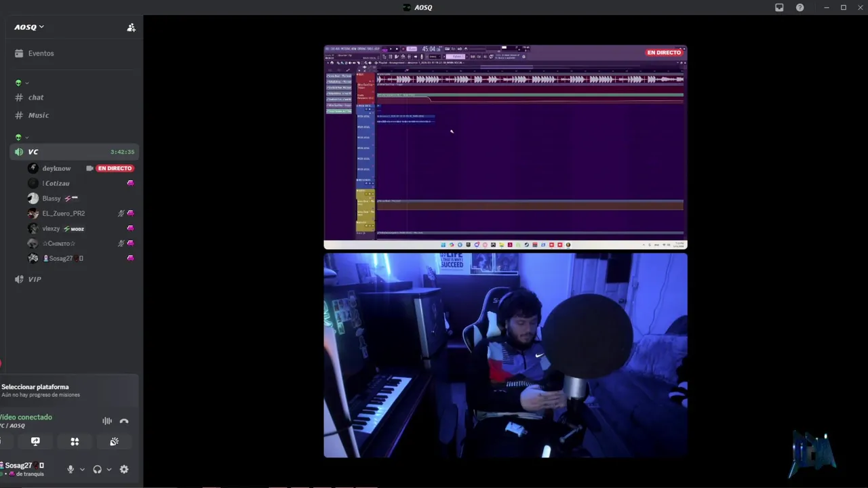868x488 pixels.
Task: Select the VC voice channel
Action: (x=73, y=152)
